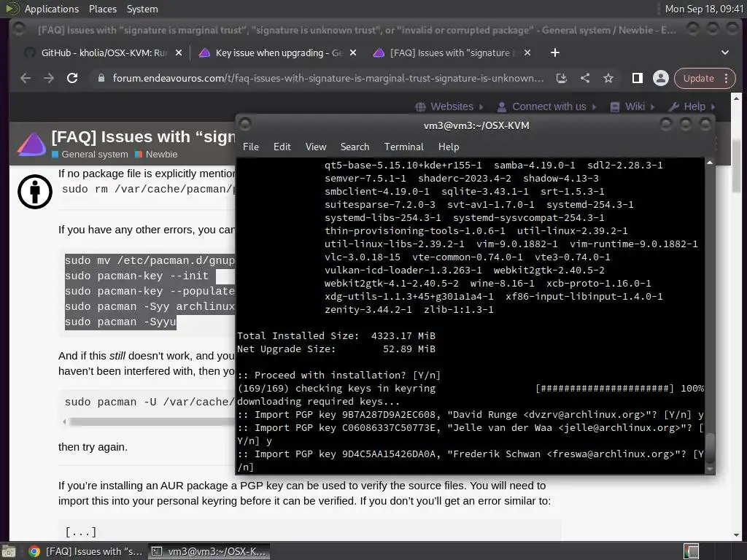747x560 pixels.
Task: Click the sudo pacman-key --init line
Action: pyautogui.click(x=136, y=276)
